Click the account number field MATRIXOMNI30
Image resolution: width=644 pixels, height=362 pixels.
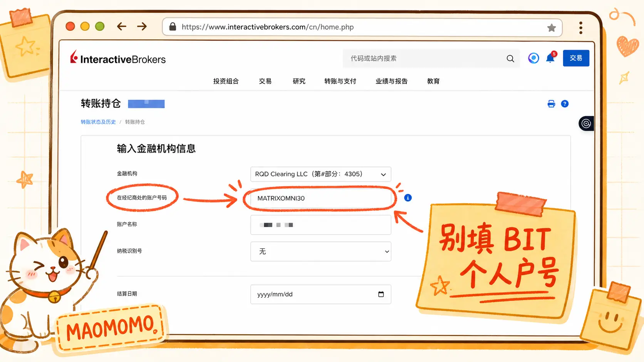coord(321,198)
